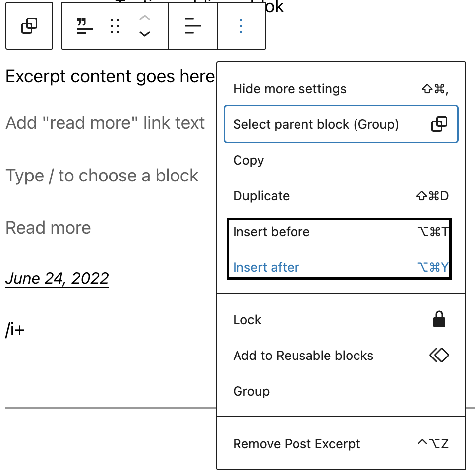This screenshot has width=475, height=476.
Task: Select parent Group block via toolbar icon
Action: [x=29, y=26]
